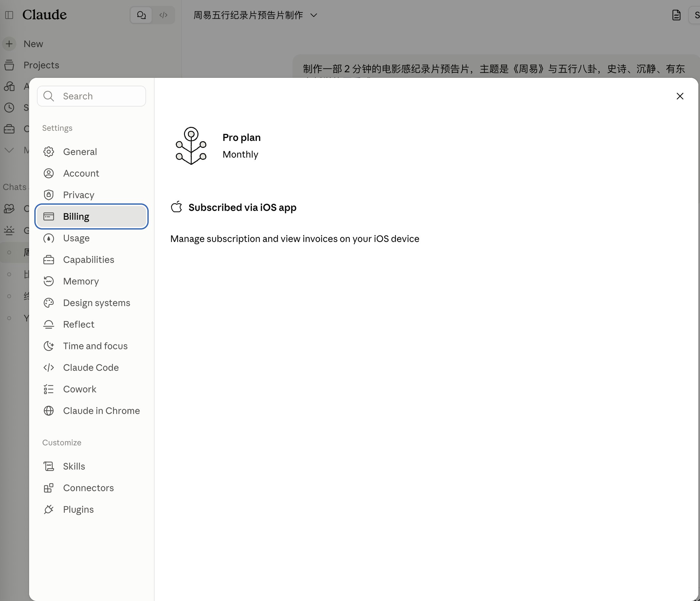Click the Billing card icon
Viewport: 700px width, 601px height.
click(x=49, y=216)
